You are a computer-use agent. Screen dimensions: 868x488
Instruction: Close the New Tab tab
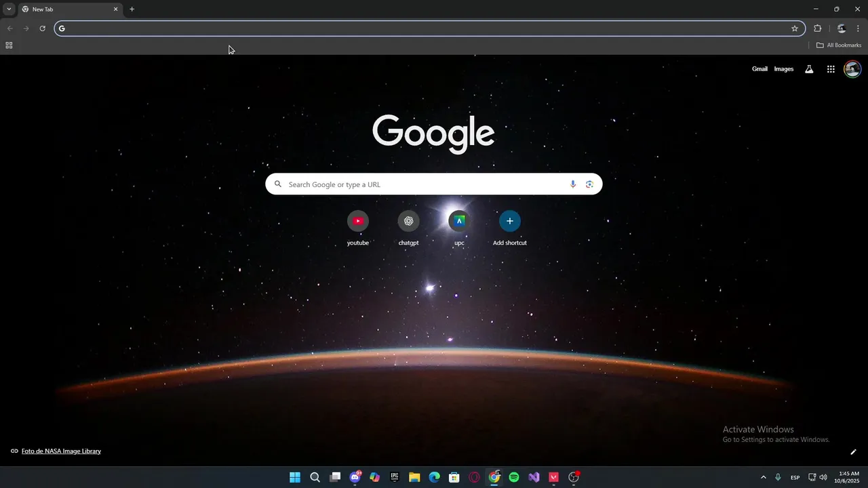pos(115,9)
